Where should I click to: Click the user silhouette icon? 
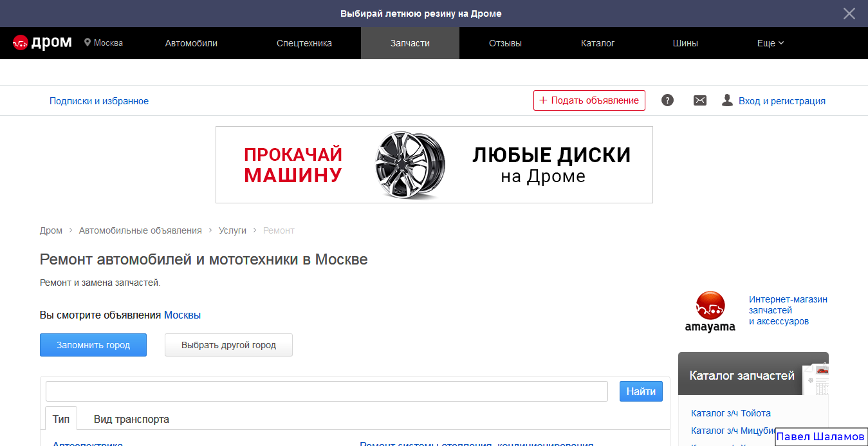point(727,100)
